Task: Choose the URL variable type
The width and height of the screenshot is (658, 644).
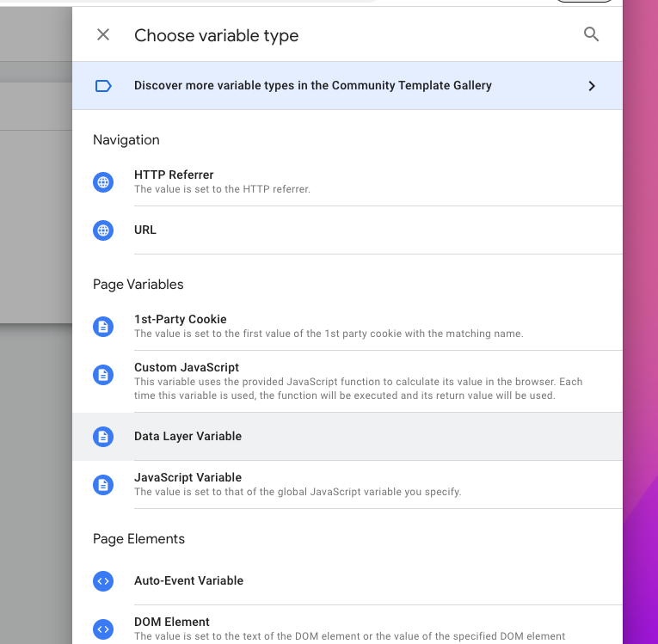Action: click(x=347, y=230)
